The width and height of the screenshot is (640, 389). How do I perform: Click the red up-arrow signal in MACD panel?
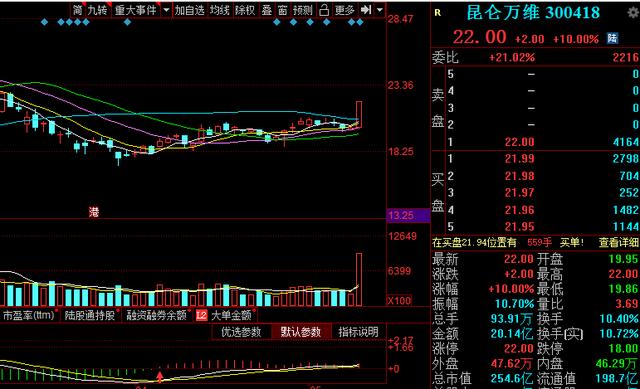tap(160, 376)
